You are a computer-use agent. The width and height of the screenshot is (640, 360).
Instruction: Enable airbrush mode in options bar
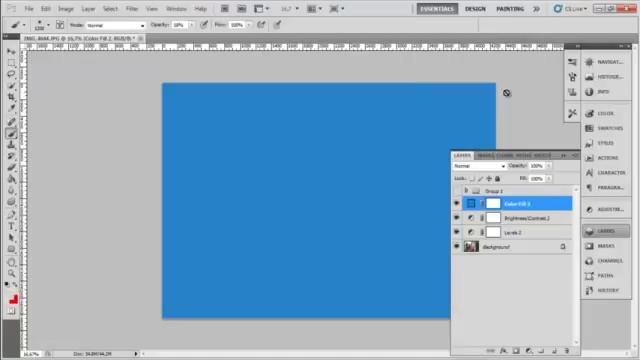[x=261, y=25]
